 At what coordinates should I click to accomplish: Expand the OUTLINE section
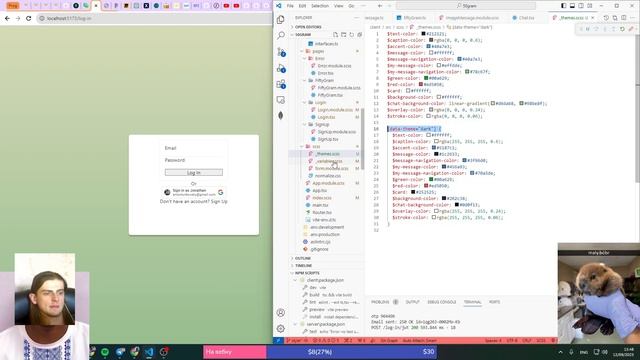[303, 258]
